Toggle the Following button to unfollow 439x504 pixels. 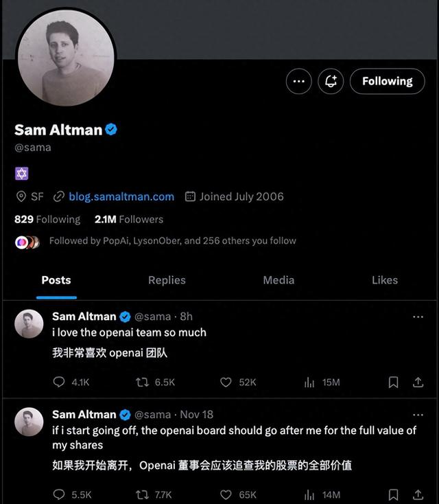[387, 81]
